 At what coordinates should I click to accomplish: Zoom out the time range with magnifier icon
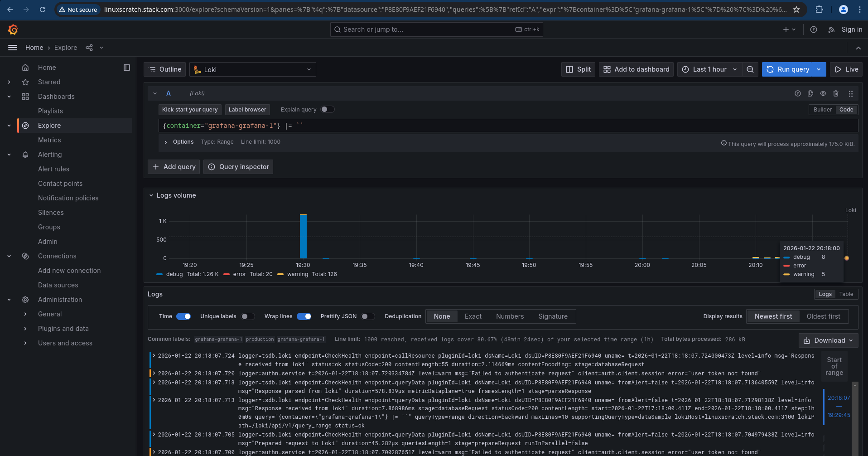point(750,69)
